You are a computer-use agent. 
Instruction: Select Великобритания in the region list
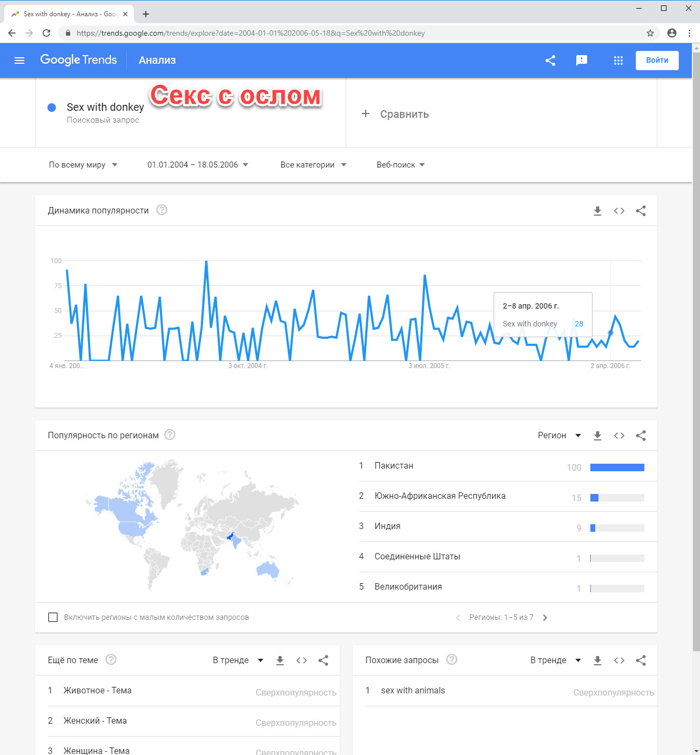[x=508, y=587]
